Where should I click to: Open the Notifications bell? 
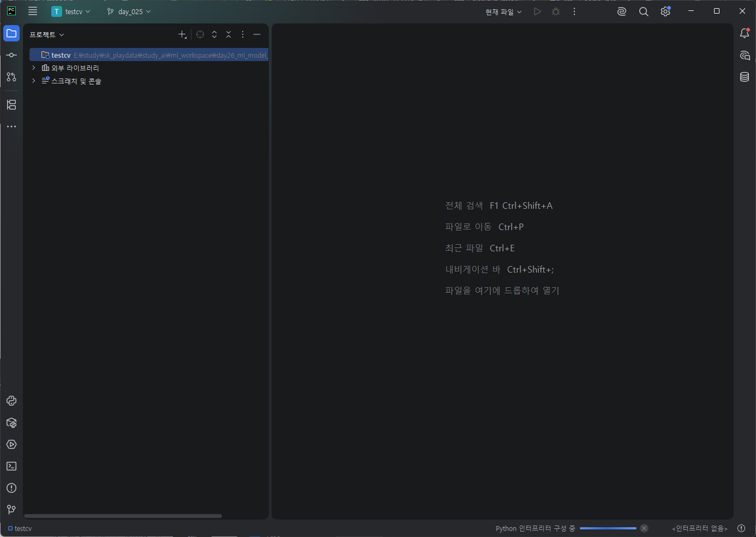[745, 33]
